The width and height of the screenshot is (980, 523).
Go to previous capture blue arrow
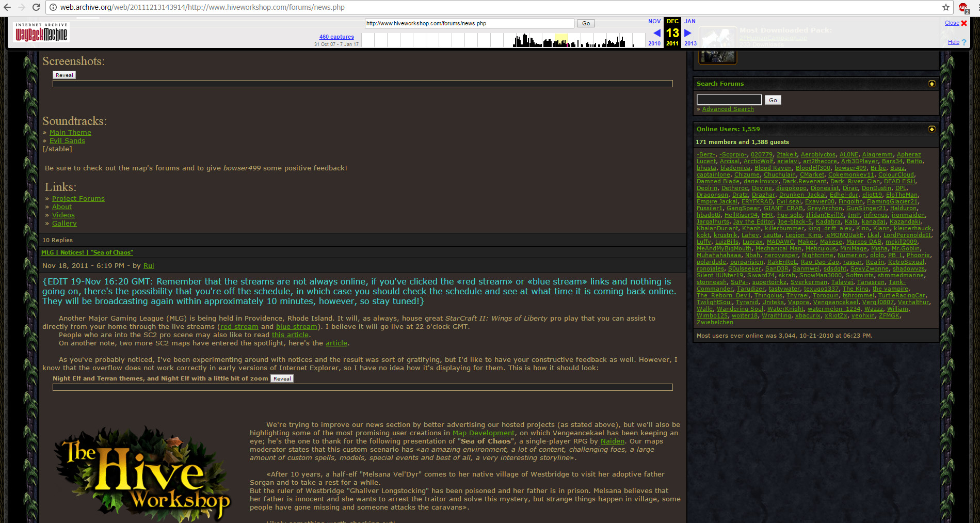[657, 33]
